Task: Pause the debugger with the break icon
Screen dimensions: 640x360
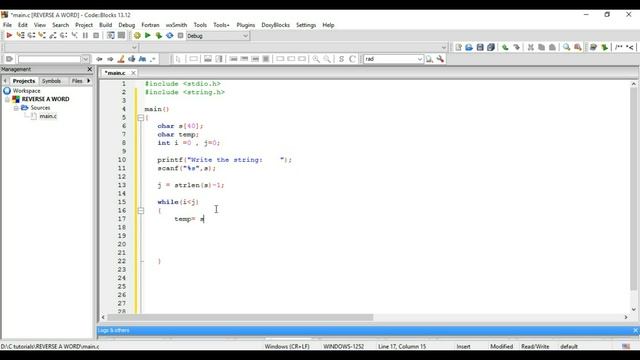Action: 85,36
